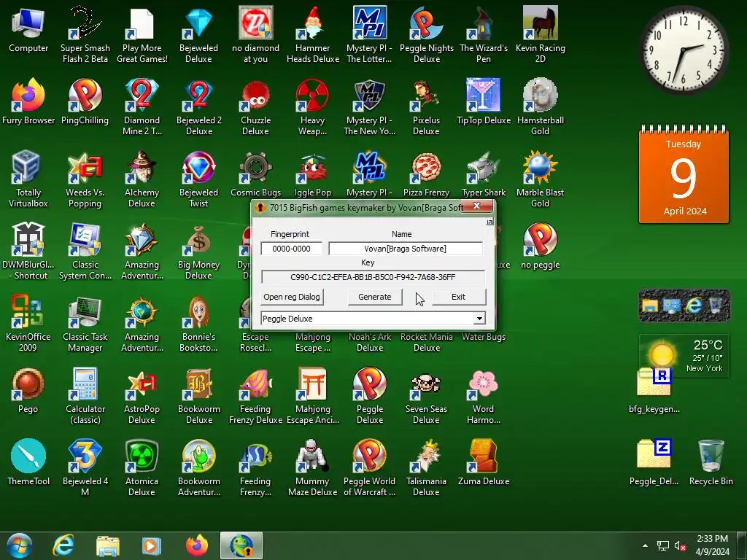Click the muted volume tray icon

point(680,545)
